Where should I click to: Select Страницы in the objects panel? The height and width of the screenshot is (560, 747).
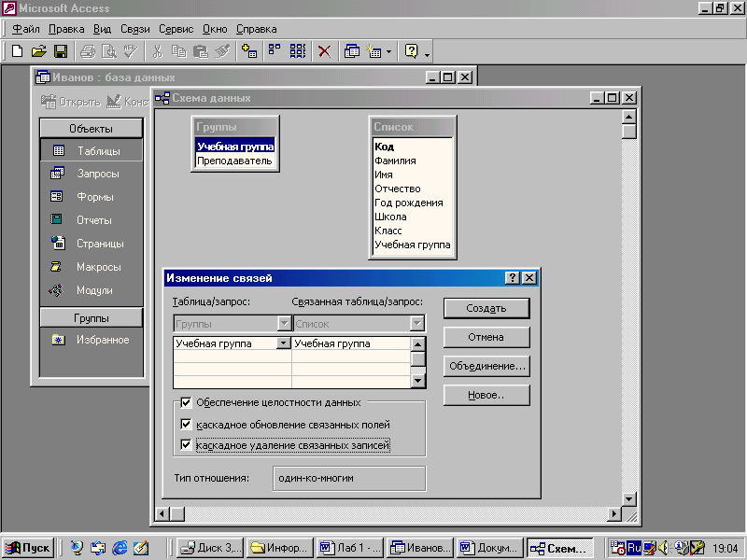tap(91, 244)
